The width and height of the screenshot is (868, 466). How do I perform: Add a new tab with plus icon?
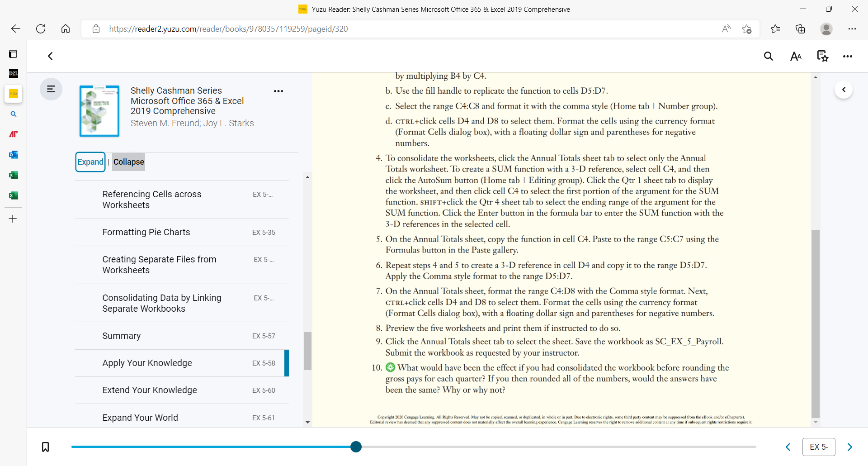pos(13,219)
